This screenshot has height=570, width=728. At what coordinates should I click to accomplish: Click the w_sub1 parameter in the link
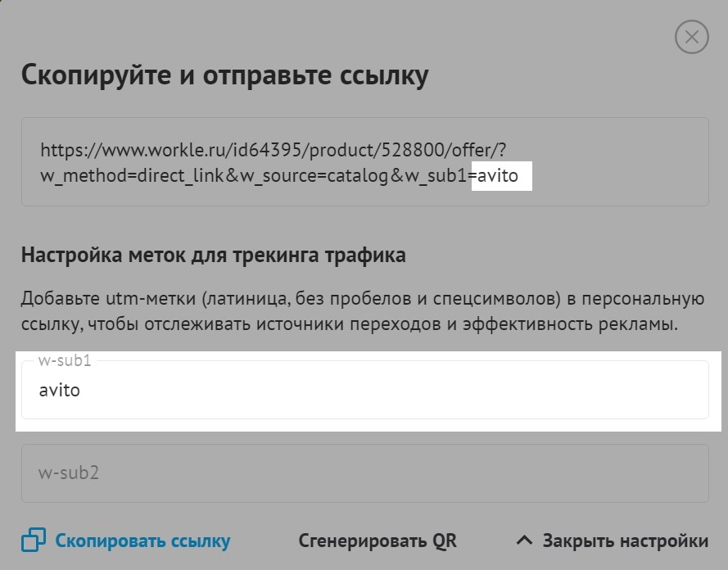coord(436,176)
